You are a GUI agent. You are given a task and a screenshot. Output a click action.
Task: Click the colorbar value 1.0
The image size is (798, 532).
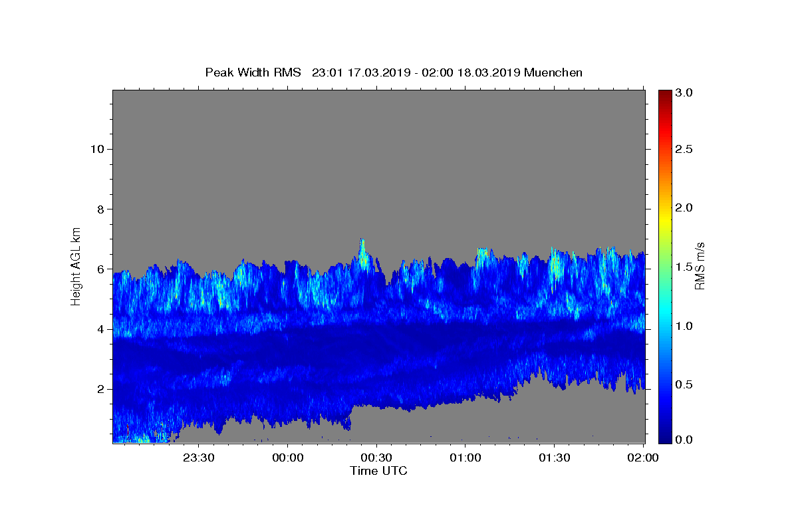click(x=684, y=326)
